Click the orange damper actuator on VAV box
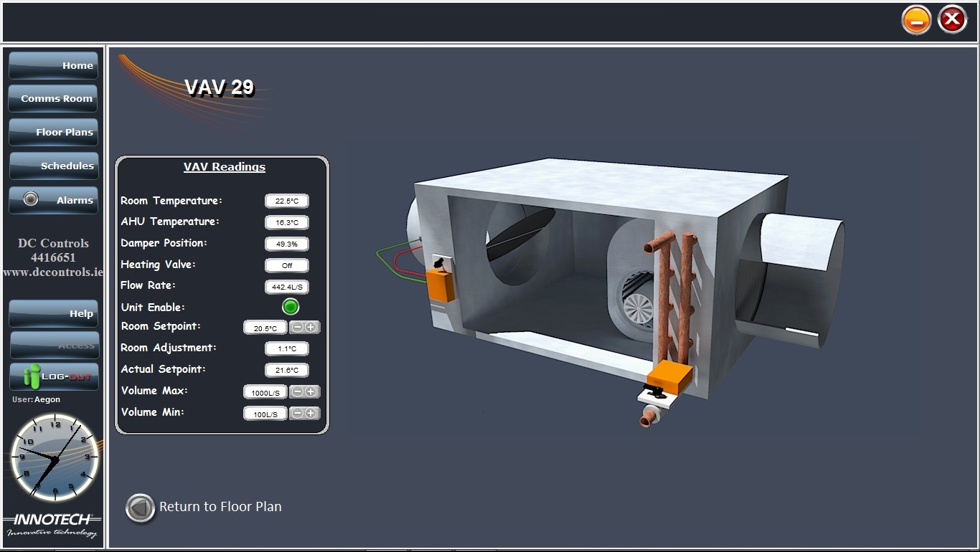980x552 pixels. (440, 285)
